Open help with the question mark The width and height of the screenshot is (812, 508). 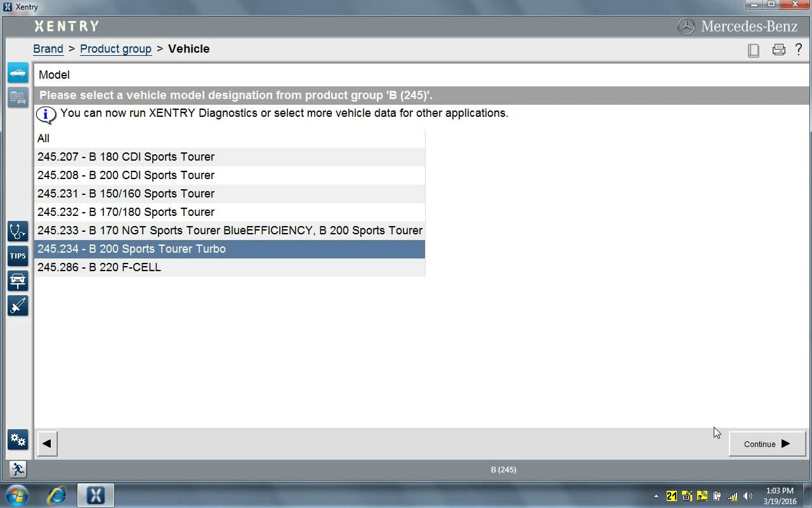coord(798,49)
